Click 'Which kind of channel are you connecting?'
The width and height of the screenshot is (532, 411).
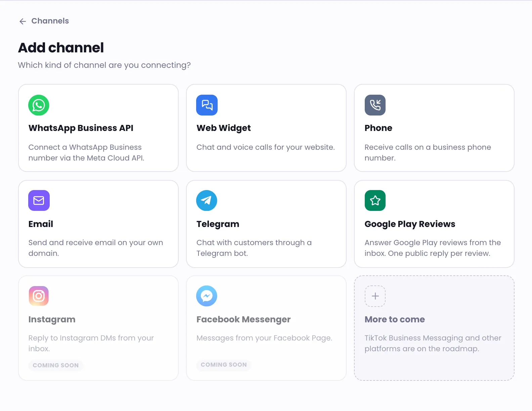104,65
